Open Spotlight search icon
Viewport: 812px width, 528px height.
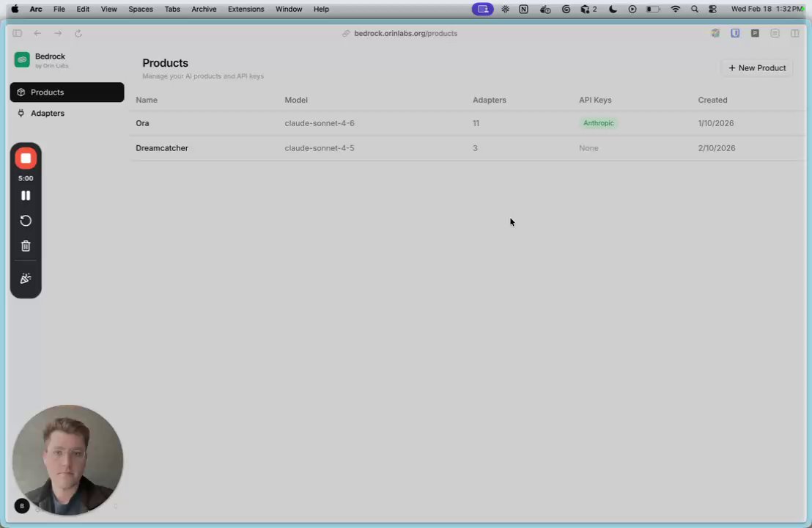(695, 9)
